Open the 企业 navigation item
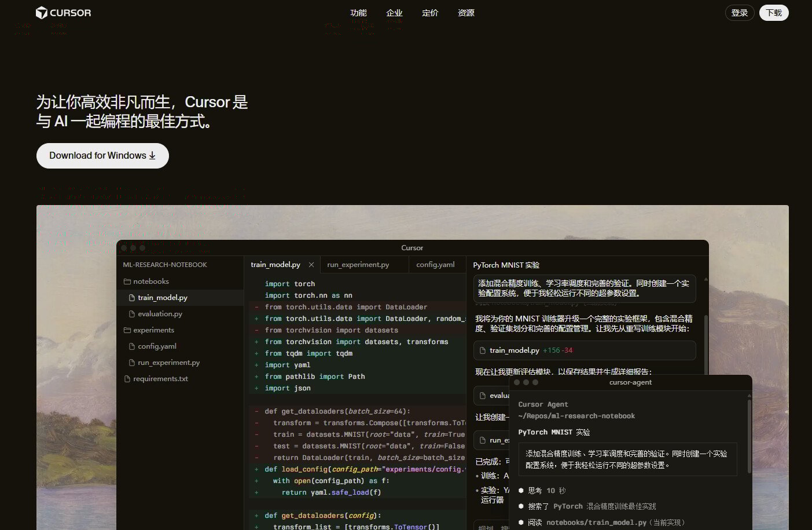 point(394,13)
